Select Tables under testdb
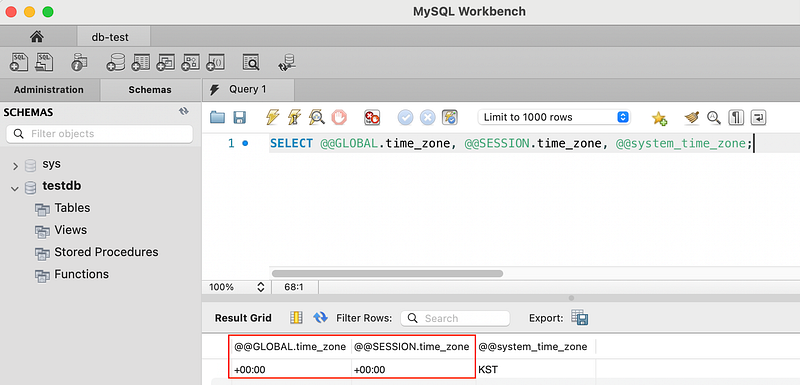This screenshot has height=385, width=800. pyautogui.click(x=72, y=208)
